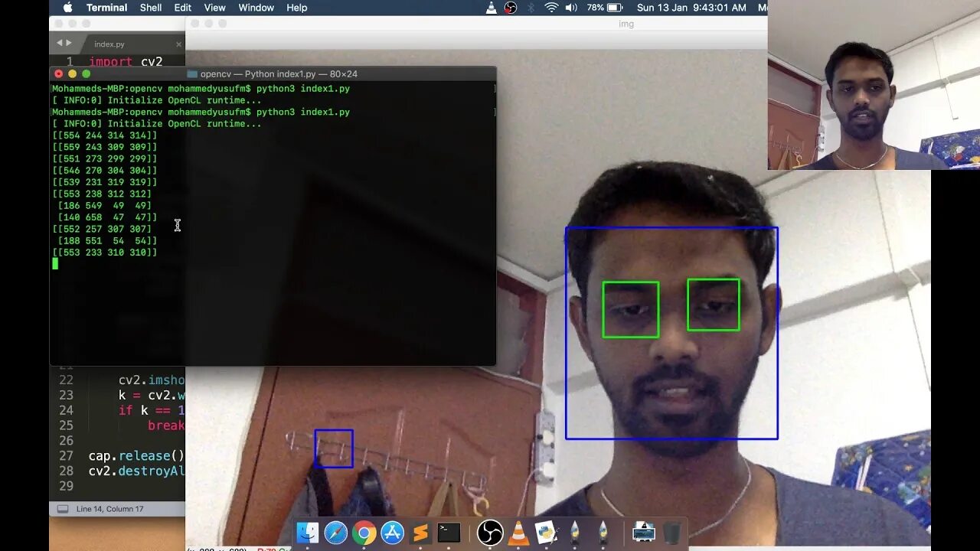Click terminal output '[188 551 54 54]]'
This screenshot has height=551, width=980.
coord(107,241)
